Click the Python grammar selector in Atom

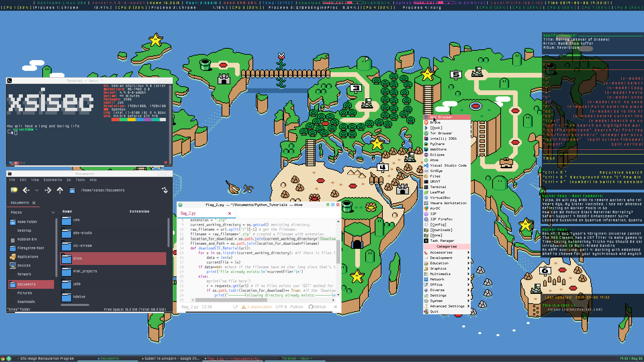(296, 307)
